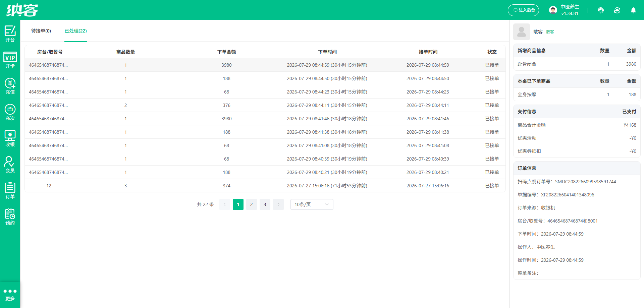This screenshot has height=308, width=644.
Task: Click the SMDC scan order number
Action: pyautogui.click(x=585, y=182)
